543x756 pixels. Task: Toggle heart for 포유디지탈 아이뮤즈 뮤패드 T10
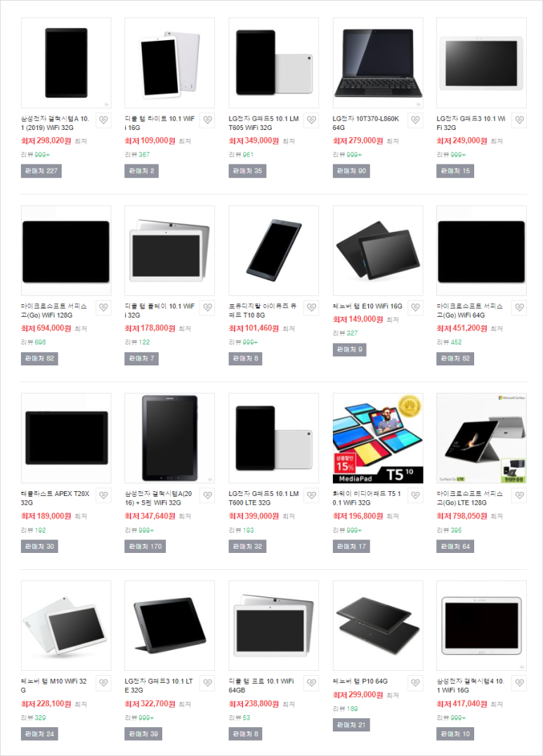[x=311, y=308]
